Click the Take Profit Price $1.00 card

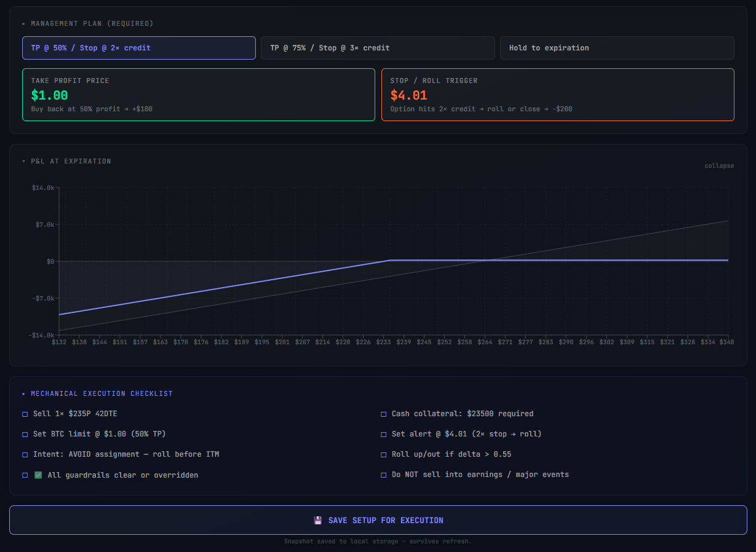[x=198, y=95]
